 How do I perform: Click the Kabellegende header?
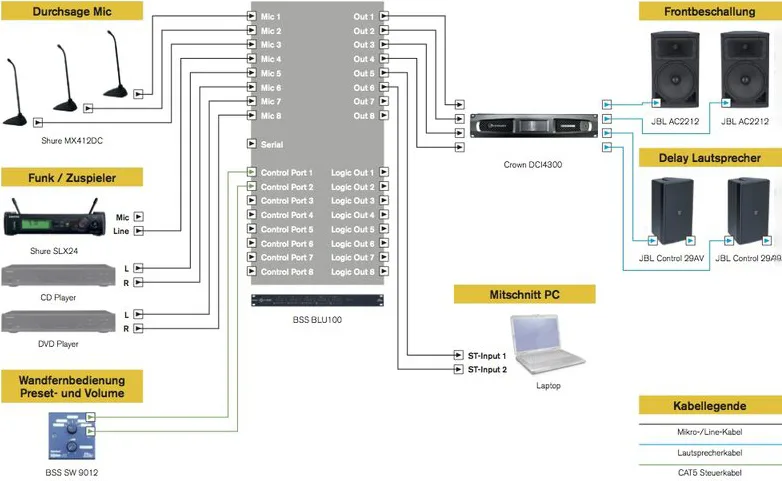(x=709, y=406)
